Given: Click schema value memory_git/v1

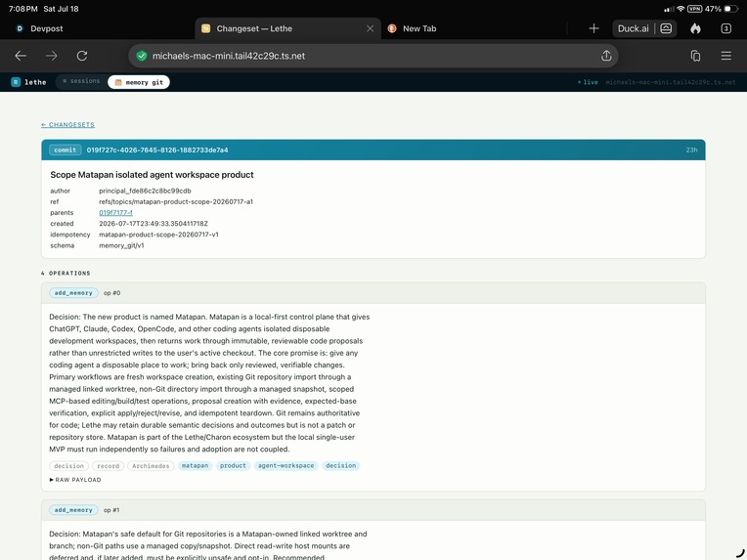Looking at the screenshot, I should coord(121,245).
